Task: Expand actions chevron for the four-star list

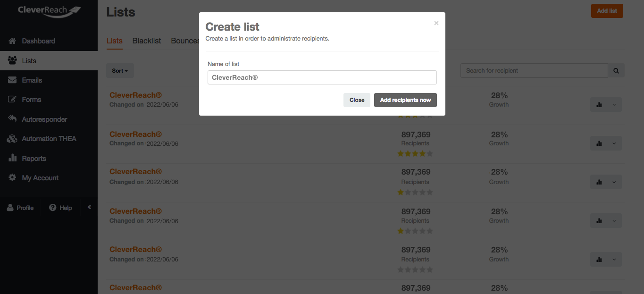Action: [614, 143]
